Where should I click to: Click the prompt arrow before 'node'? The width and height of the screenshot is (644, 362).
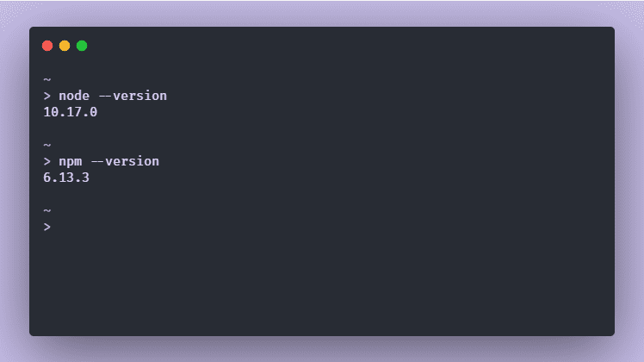[x=47, y=96]
